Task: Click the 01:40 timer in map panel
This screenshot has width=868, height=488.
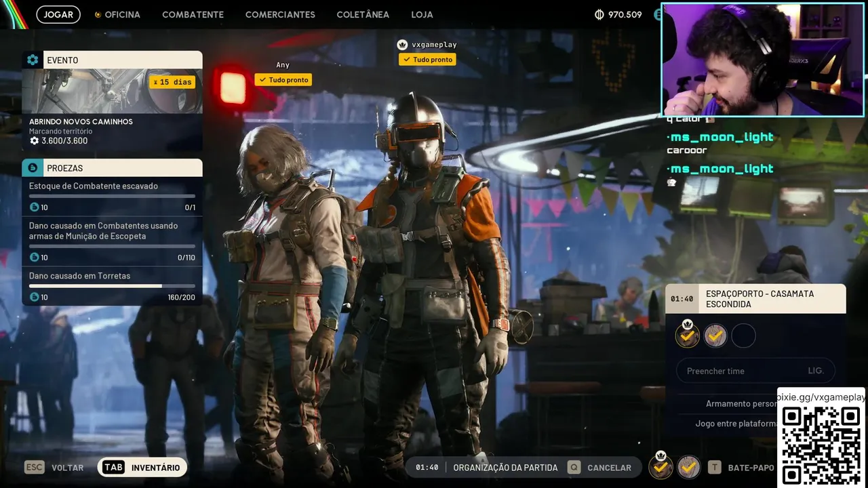Action: 682,299
